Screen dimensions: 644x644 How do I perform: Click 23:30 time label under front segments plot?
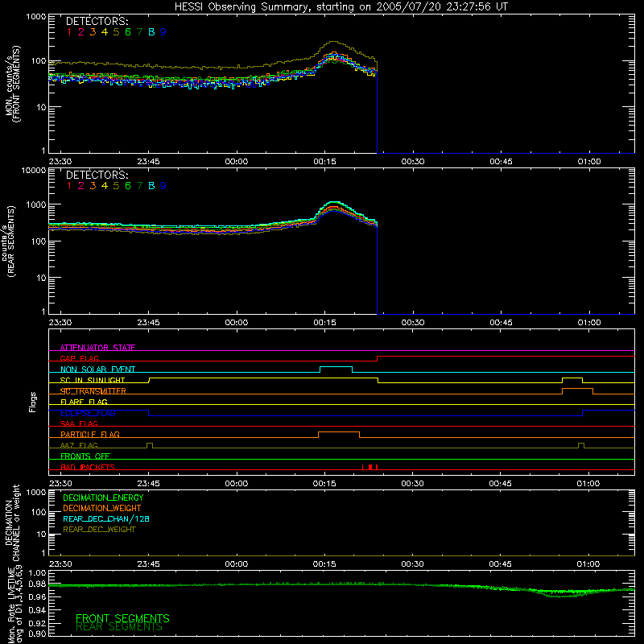pyautogui.click(x=60, y=162)
